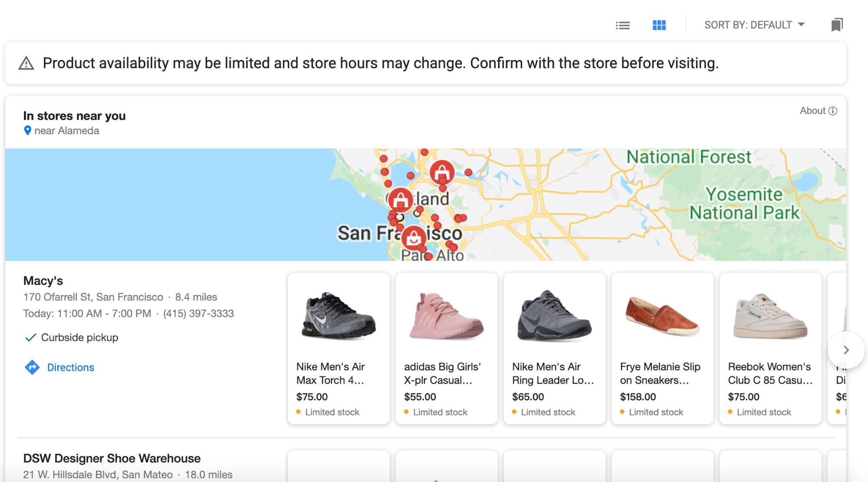Change the 'near Alameda' location
Image resolution: width=868 pixels, height=482 pixels.
pos(66,131)
